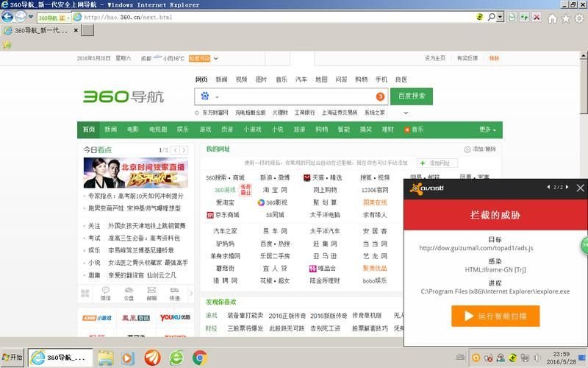Open the file explorer folder taskbar icon
The image size is (588, 368).
(105, 358)
